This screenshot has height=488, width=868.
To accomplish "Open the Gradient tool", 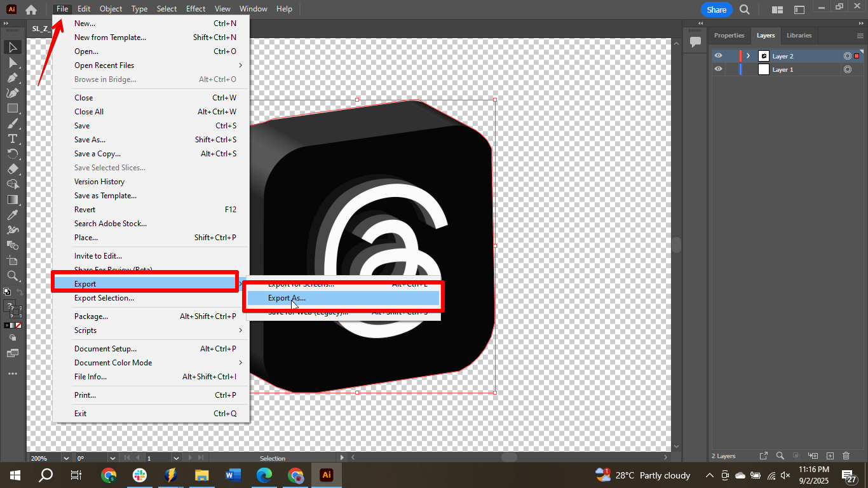I will [x=13, y=200].
